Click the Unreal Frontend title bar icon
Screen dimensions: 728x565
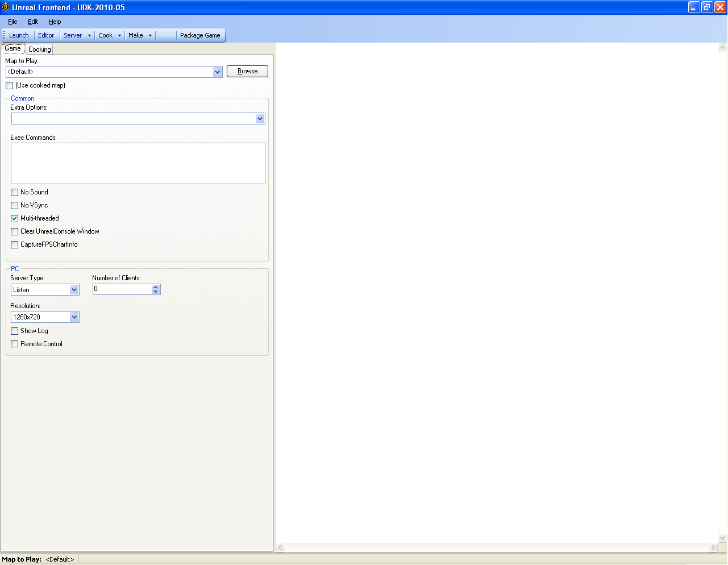(6, 7)
